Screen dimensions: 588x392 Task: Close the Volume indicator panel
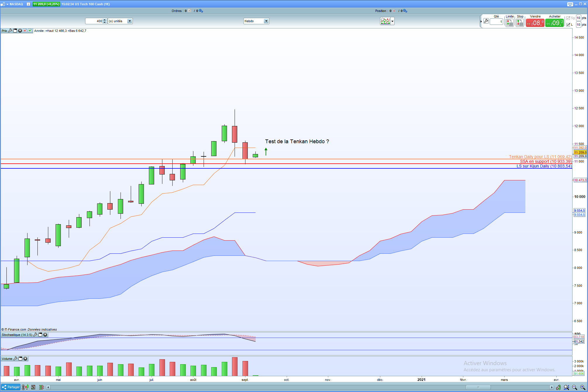click(25, 359)
